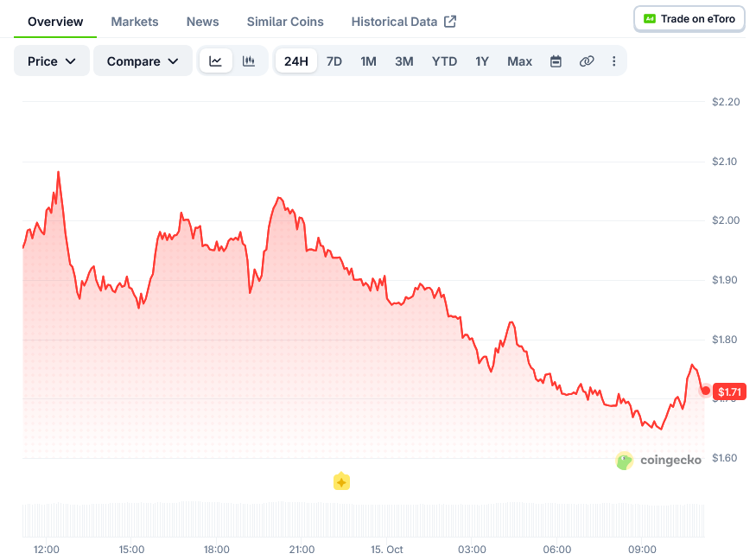Click the 15. Oct date axis label
The image size is (756, 560).
(x=387, y=550)
